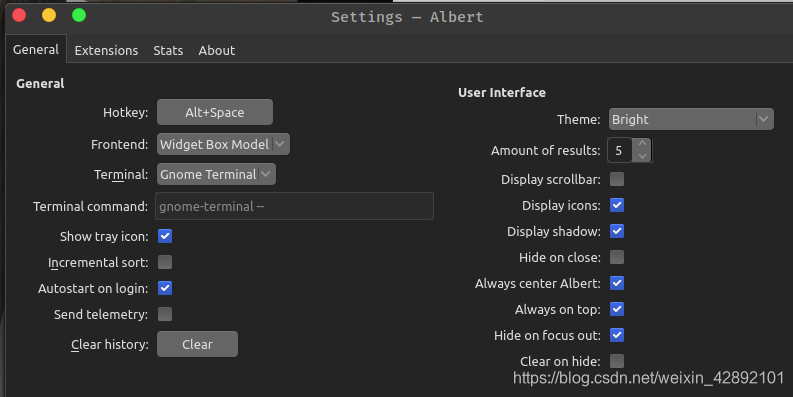Viewport: 793px width, 397px height.
Task: Uncheck Hide on focus out
Action: (x=617, y=335)
